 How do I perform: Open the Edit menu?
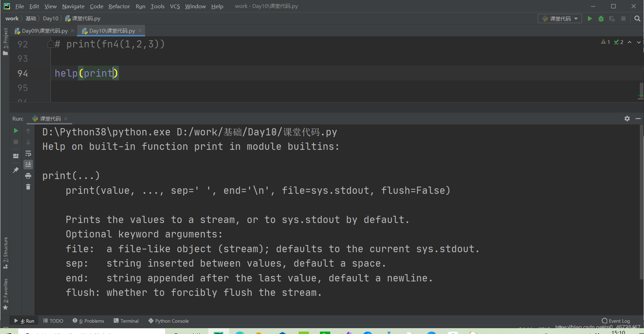pyautogui.click(x=34, y=6)
